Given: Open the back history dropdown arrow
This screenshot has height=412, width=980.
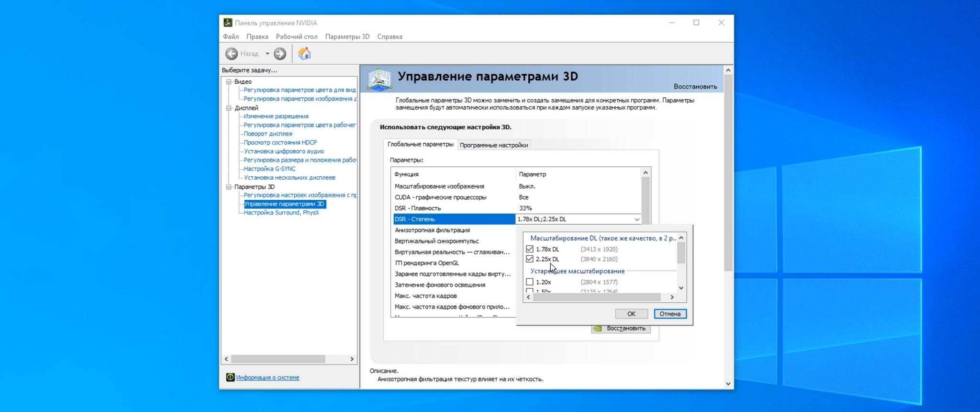Looking at the screenshot, I should [x=267, y=54].
